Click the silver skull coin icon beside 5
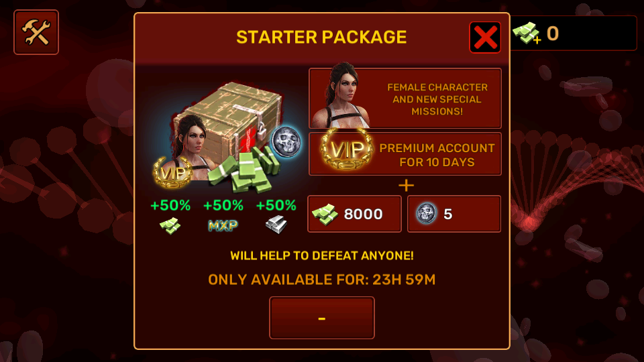 pyautogui.click(x=427, y=213)
